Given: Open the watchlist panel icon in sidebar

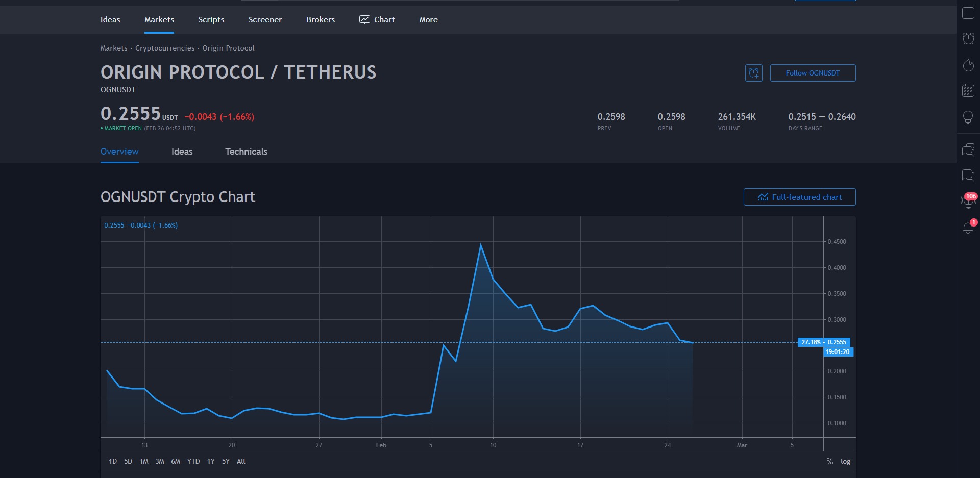Looking at the screenshot, I should 968,13.
